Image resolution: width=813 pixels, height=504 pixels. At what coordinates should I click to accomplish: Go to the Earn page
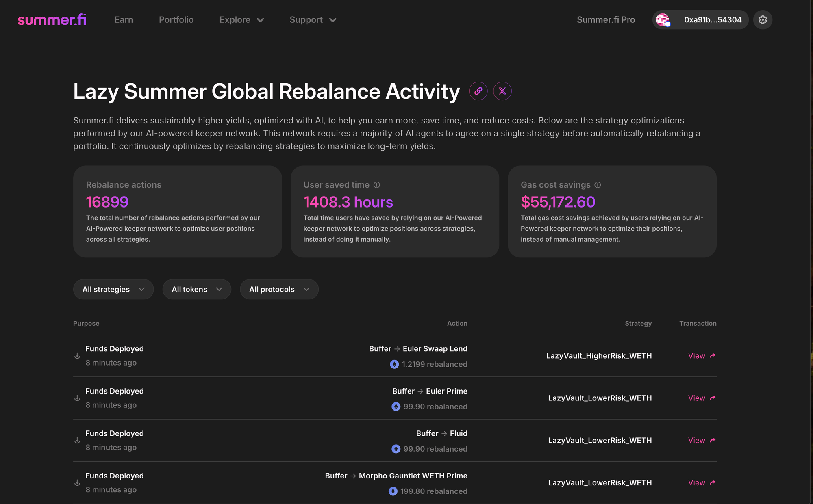pyautogui.click(x=124, y=19)
